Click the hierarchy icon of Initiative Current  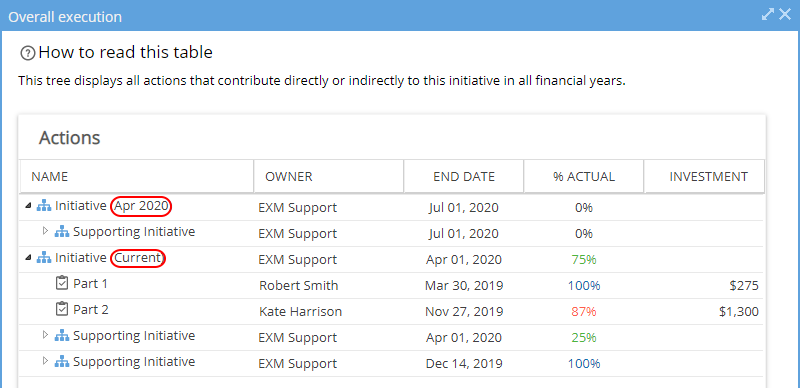click(x=44, y=258)
